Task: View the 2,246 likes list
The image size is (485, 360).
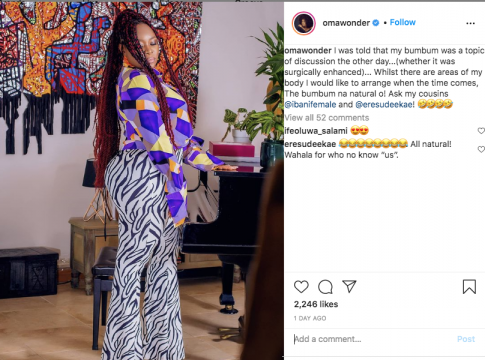Action: point(316,304)
